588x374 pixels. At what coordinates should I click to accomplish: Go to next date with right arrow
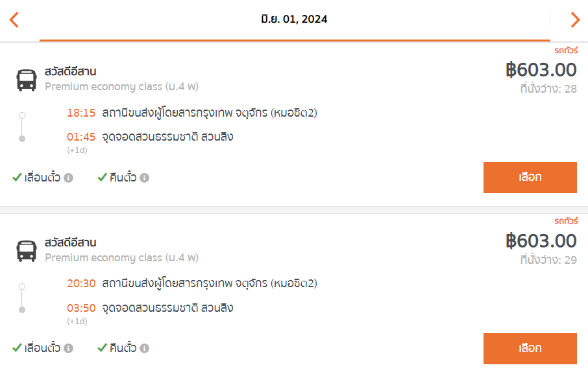click(x=575, y=20)
